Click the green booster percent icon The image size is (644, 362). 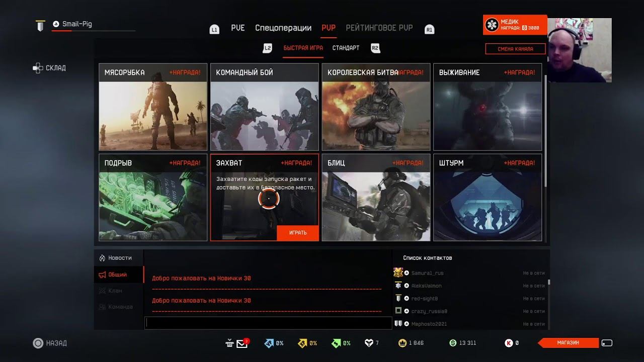coord(336,343)
